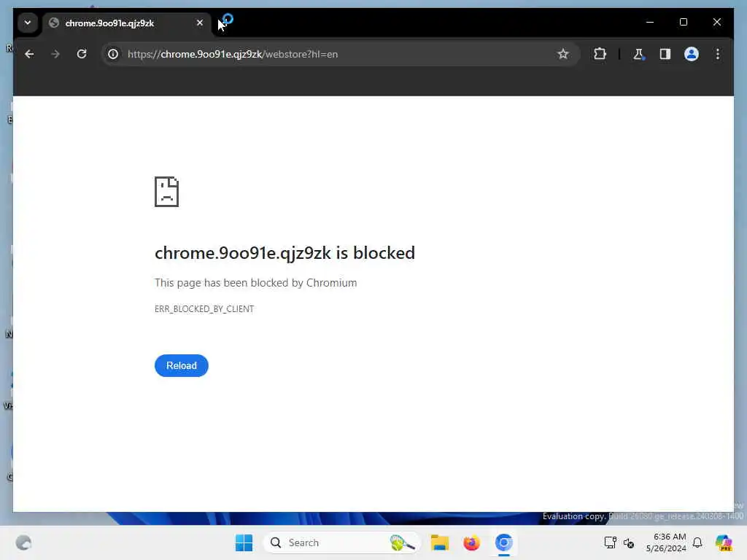Click the ERR_BLOCKED_BY_CLIENT error code text

(x=204, y=309)
